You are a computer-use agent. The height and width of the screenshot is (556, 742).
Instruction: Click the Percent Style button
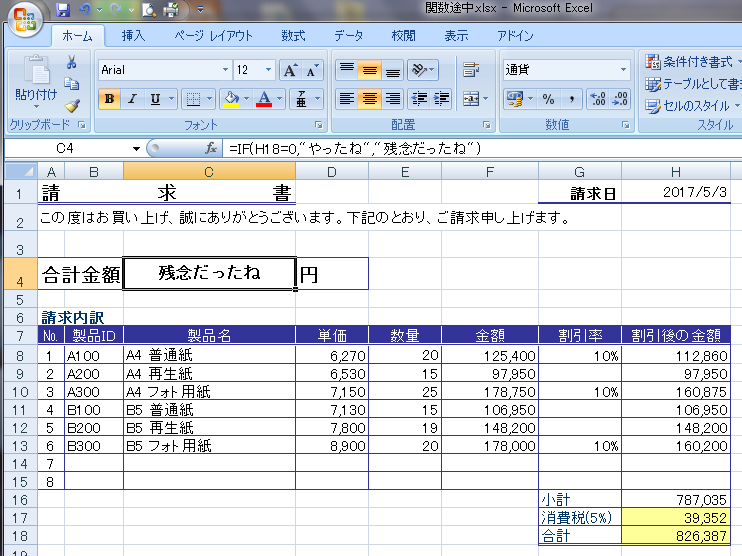tap(548, 99)
